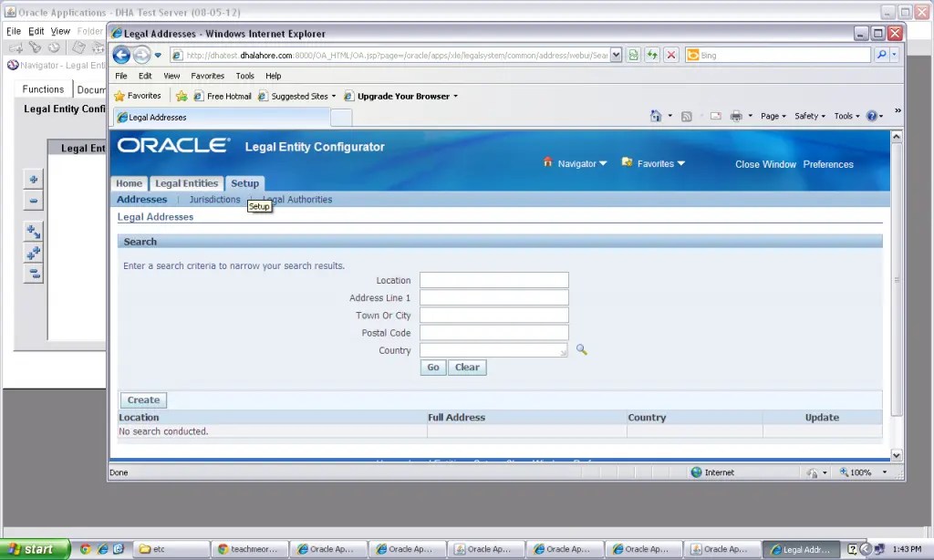
Task: Click the Refresh icon in the address bar
Action: click(652, 55)
